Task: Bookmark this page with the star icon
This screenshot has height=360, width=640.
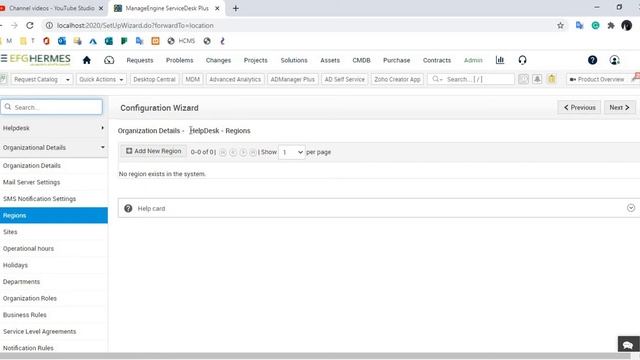Action: pyautogui.click(x=560, y=25)
